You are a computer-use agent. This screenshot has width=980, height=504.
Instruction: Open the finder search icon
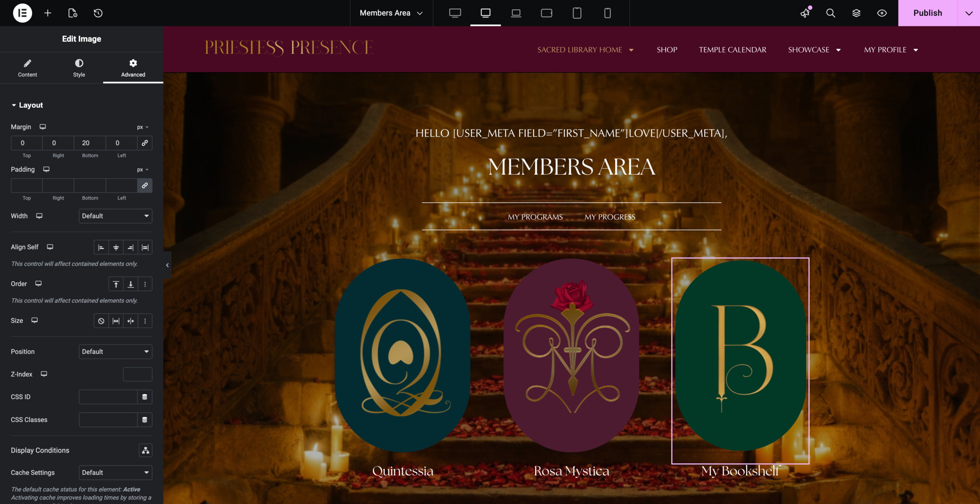tap(830, 13)
